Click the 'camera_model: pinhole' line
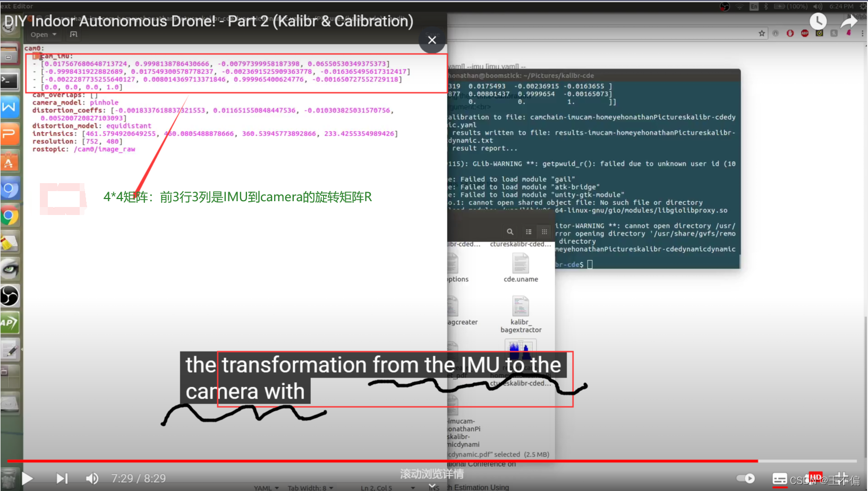Image resolution: width=868 pixels, height=491 pixels. pos(75,102)
